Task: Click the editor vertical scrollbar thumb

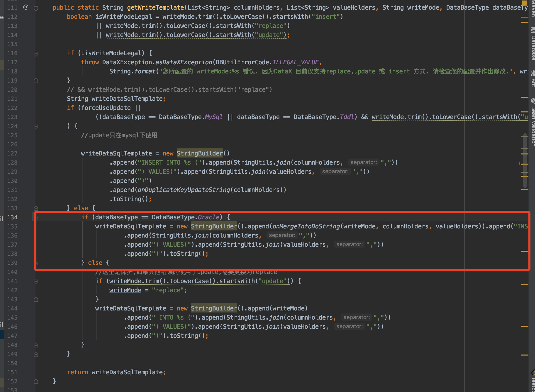Action: click(525, 161)
